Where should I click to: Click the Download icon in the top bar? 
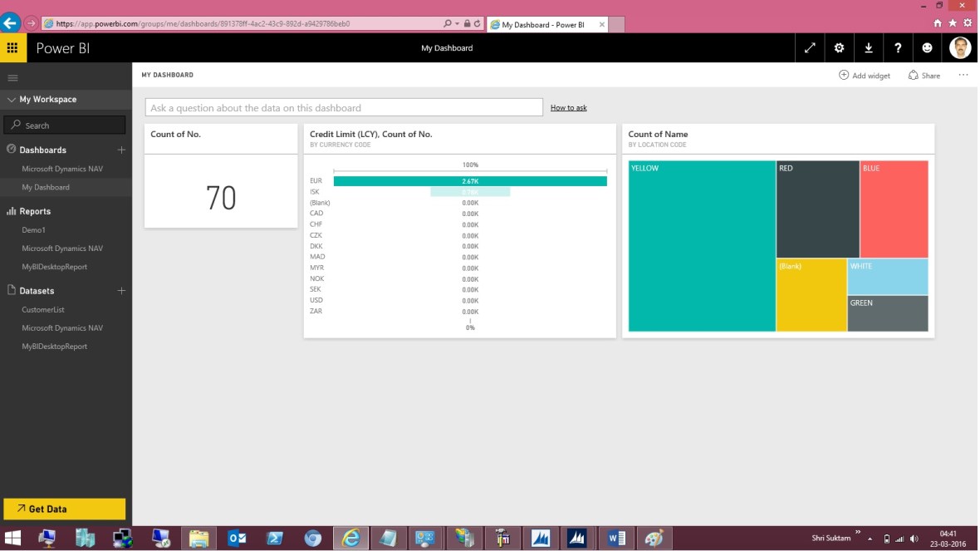click(868, 48)
